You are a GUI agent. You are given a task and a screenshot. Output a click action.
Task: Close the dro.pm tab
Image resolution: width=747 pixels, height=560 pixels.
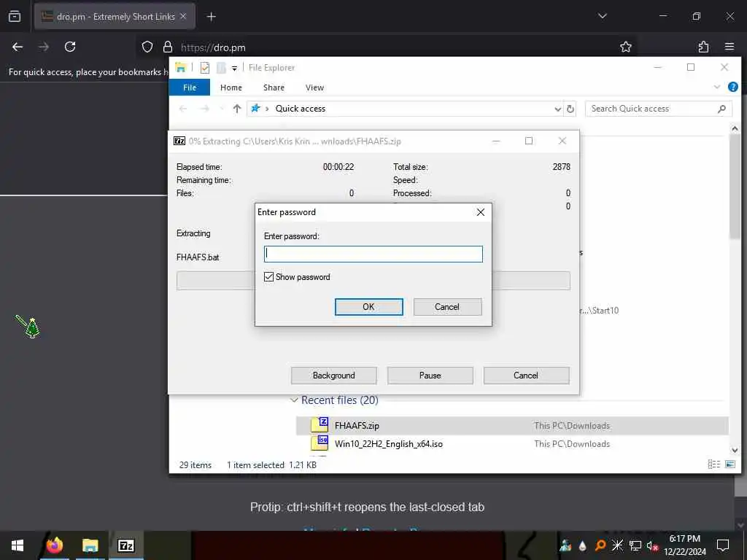click(x=183, y=16)
